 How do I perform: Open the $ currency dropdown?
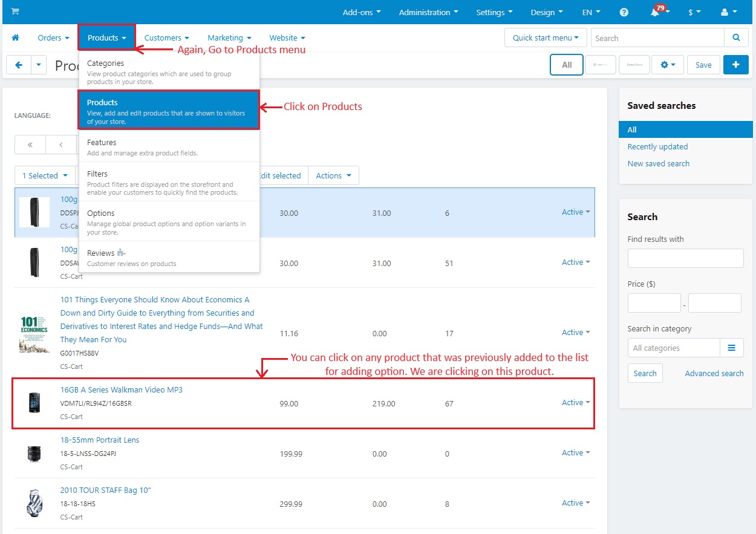(694, 12)
